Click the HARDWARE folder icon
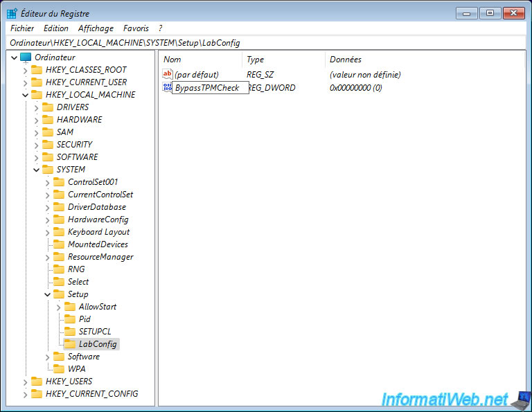Image resolution: width=532 pixels, height=412 pixels. click(48, 120)
